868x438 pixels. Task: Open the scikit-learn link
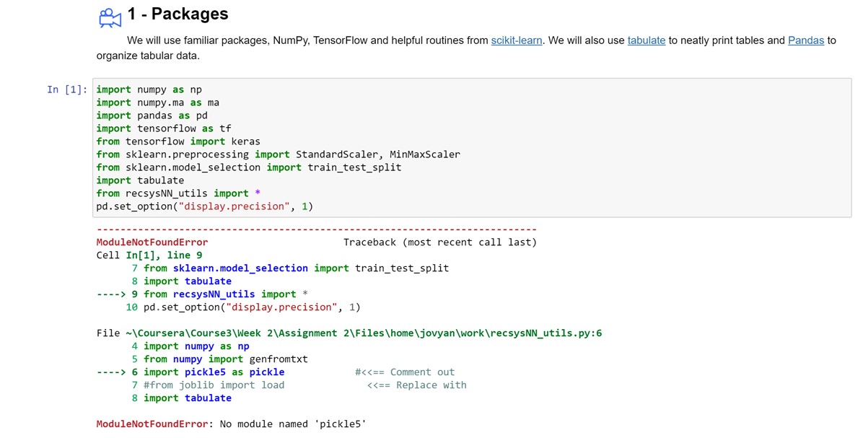coord(516,40)
